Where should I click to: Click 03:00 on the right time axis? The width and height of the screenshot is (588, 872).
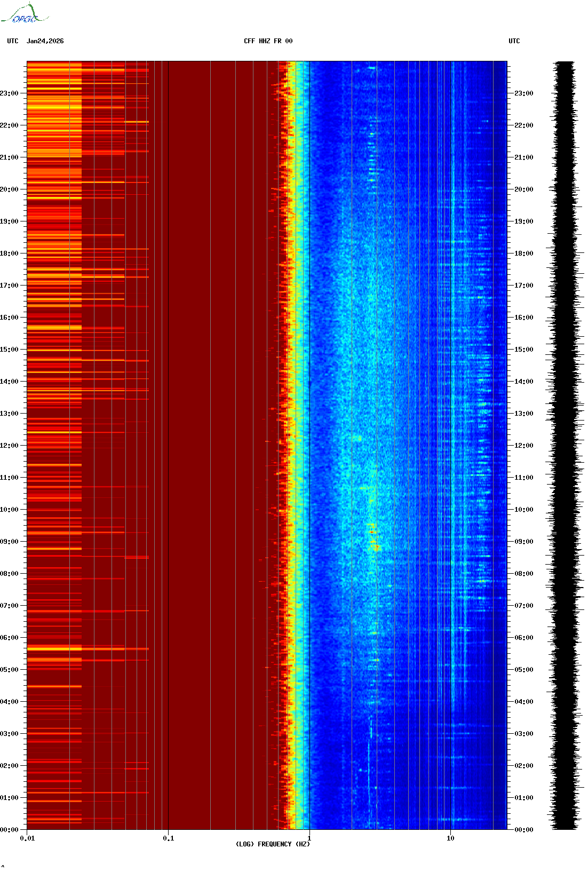[523, 734]
